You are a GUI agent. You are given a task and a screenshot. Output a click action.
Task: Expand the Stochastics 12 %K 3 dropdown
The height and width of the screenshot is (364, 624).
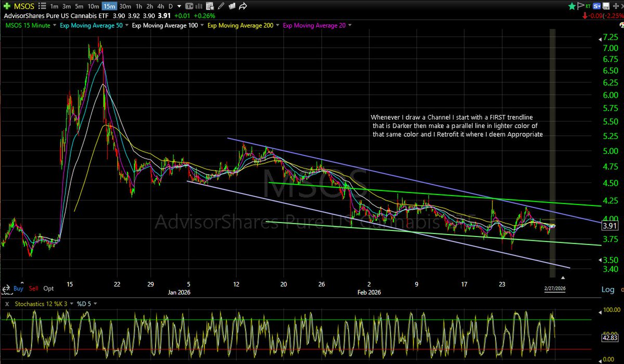71,303
